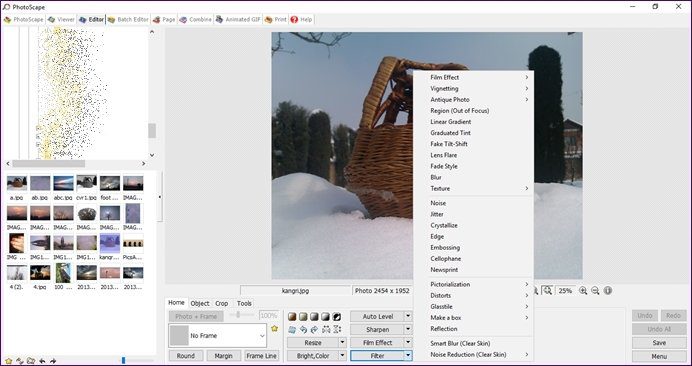Open the Help tab
This screenshot has width=692, height=366.
click(x=301, y=19)
